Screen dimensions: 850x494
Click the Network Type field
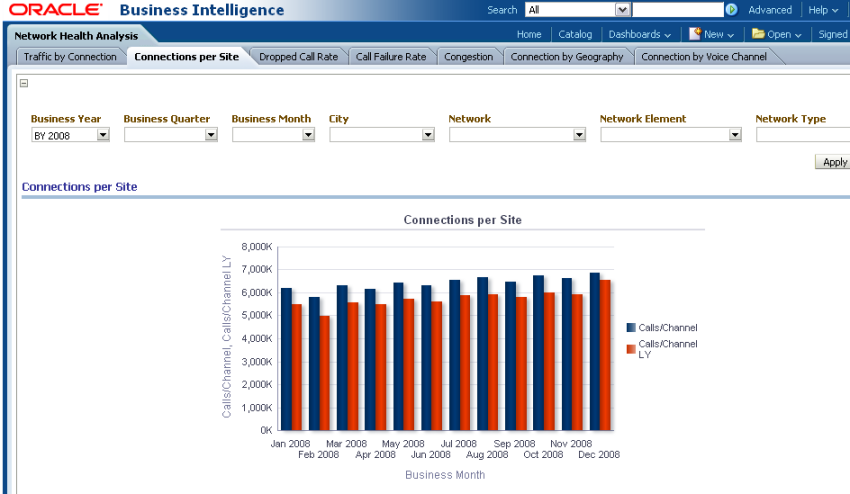[803, 135]
